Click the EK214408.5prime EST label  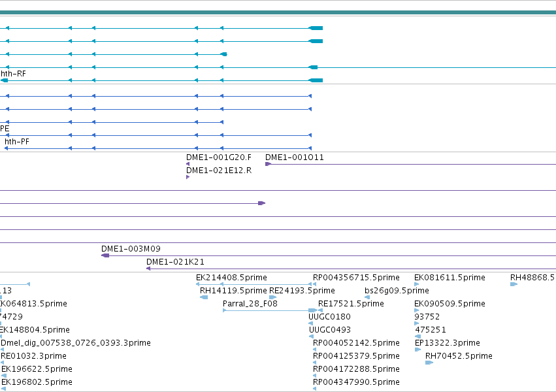(x=231, y=278)
